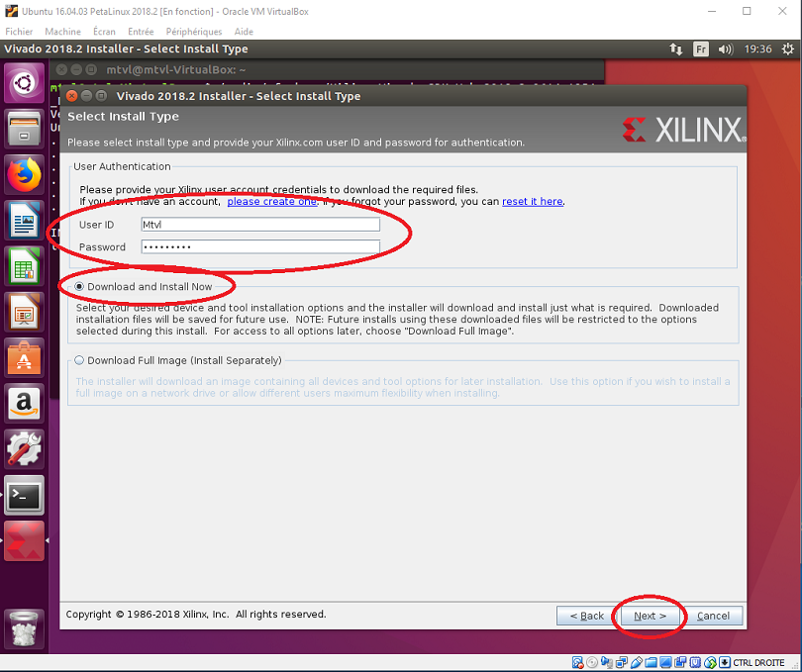This screenshot has height=672, width=802.
Task: Open the shared folders icon in the status bar
Action: coord(652,662)
